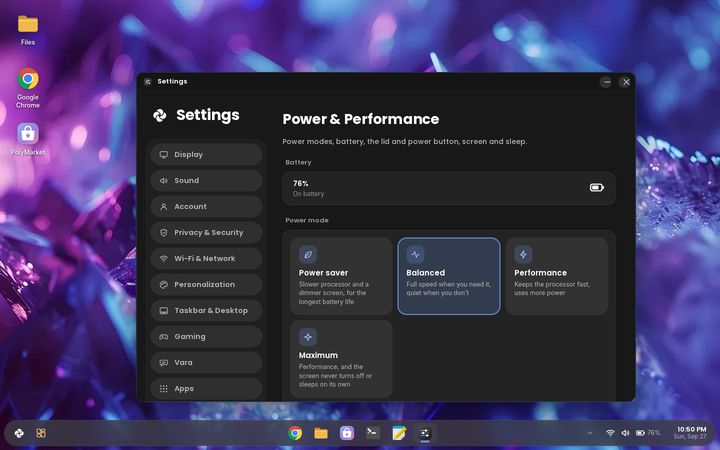Viewport: 720px width, 450px height.
Task: Click the sparkle icon on Maximum
Action: (x=308, y=337)
